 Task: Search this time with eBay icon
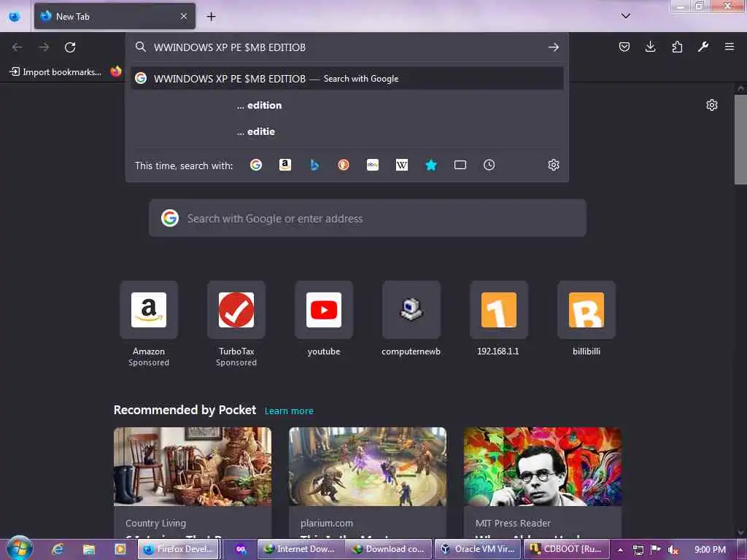(373, 165)
